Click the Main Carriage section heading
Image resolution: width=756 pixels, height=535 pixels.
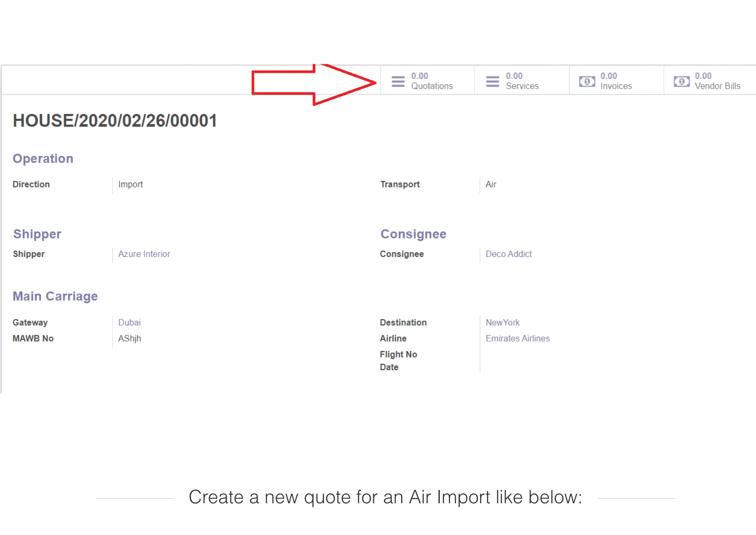click(x=55, y=296)
